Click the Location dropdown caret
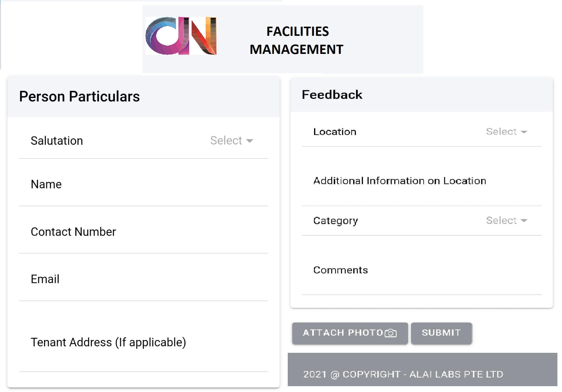This screenshot has height=392, width=562. [524, 132]
